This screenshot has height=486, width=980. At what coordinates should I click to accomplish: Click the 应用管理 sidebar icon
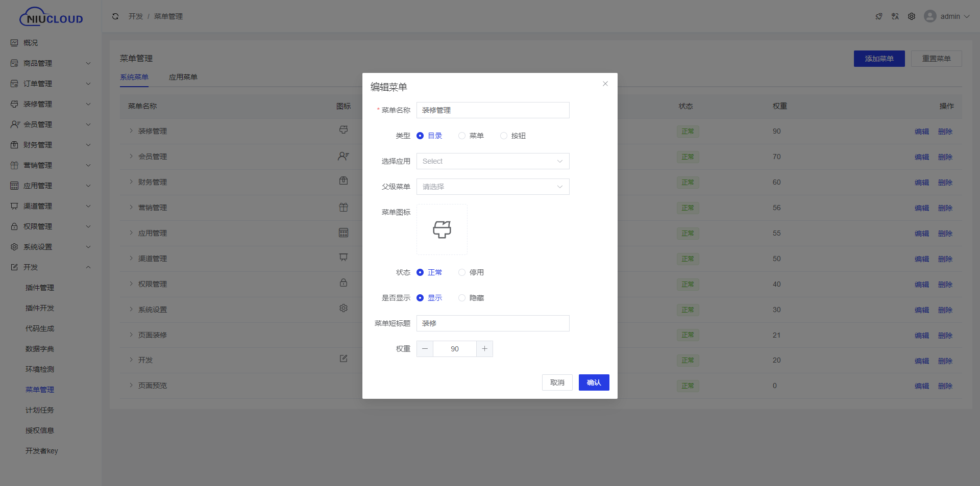(14, 186)
